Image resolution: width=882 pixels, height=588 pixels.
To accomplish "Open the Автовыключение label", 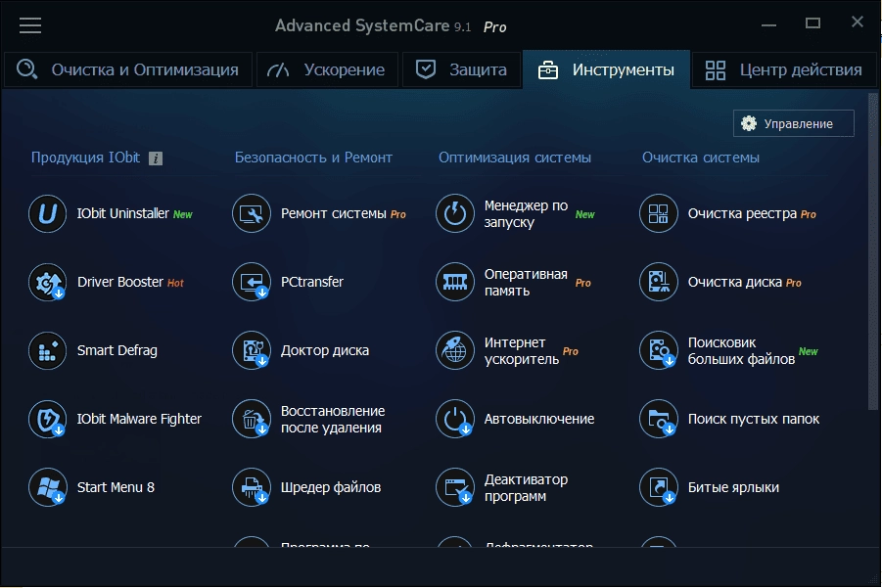I will pyautogui.click(x=539, y=420).
